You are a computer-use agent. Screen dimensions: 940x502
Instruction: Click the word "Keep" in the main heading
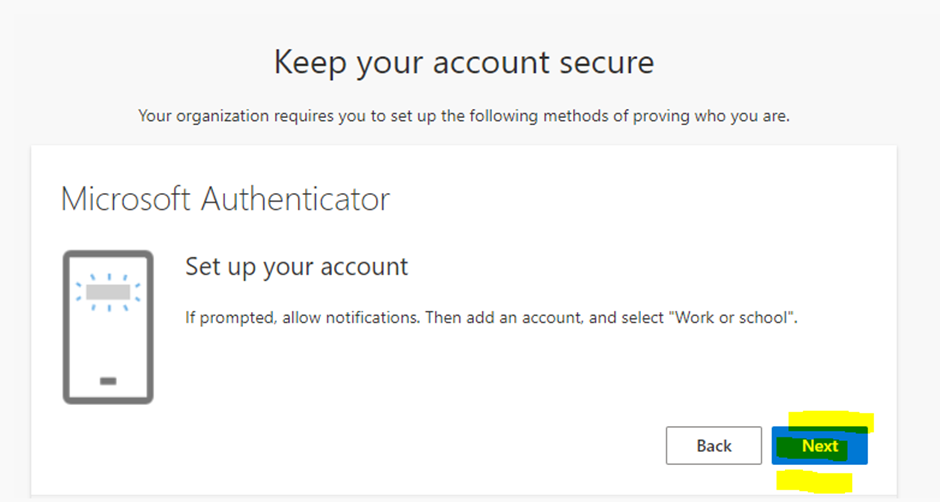coord(308,63)
